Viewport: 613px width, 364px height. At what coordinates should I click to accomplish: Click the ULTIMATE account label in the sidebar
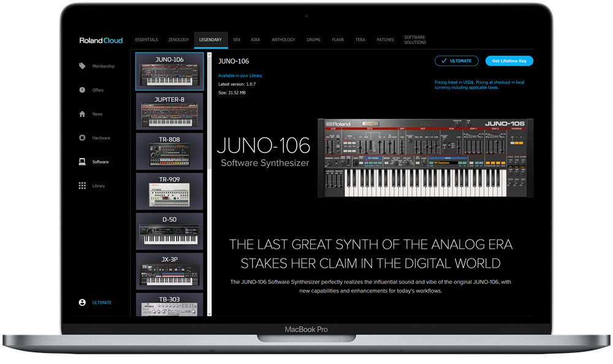pos(102,303)
